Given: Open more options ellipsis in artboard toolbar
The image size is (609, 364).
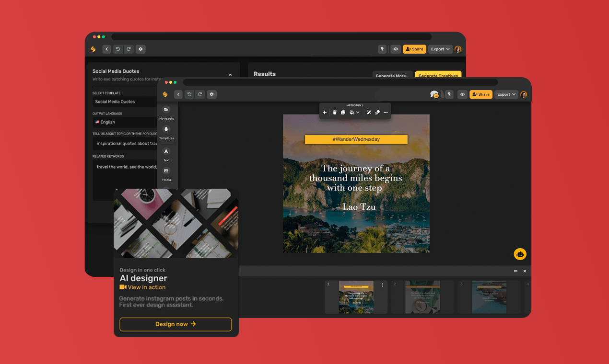Looking at the screenshot, I should 386,113.
